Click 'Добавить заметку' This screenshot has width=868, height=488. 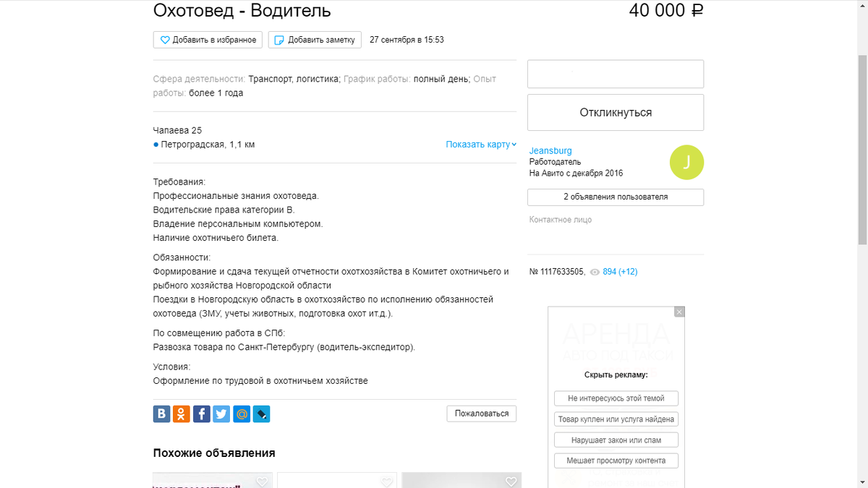coord(314,40)
